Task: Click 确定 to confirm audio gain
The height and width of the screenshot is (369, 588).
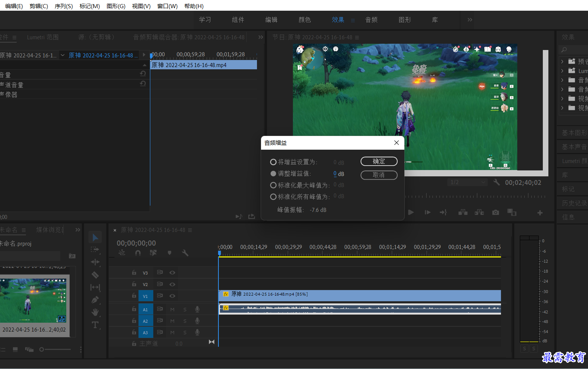Action: tap(379, 161)
